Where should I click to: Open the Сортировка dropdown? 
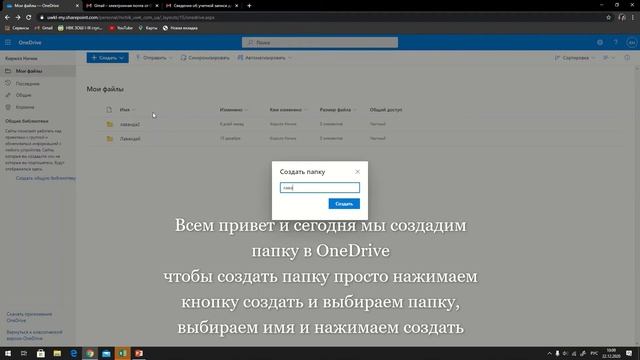[x=575, y=58]
